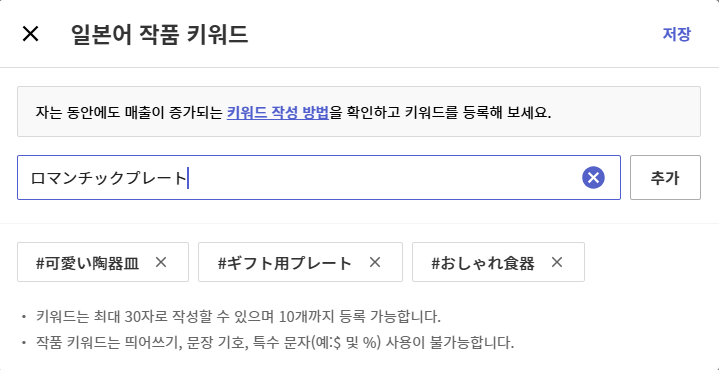The image size is (719, 370).
Task: Click the 특수 문자 restriction note
Action: 275,342
